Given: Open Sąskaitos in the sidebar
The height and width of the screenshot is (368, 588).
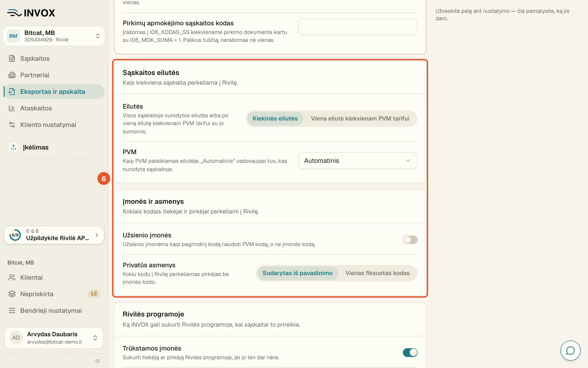Looking at the screenshot, I should [x=54, y=58].
